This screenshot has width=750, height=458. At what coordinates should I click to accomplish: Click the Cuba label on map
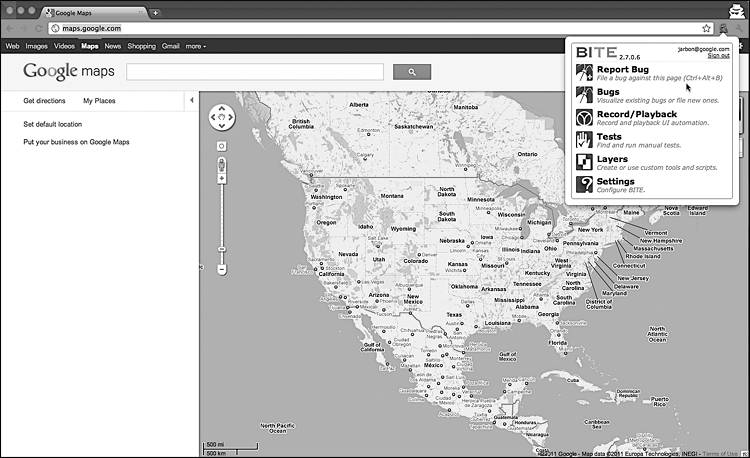573,381
